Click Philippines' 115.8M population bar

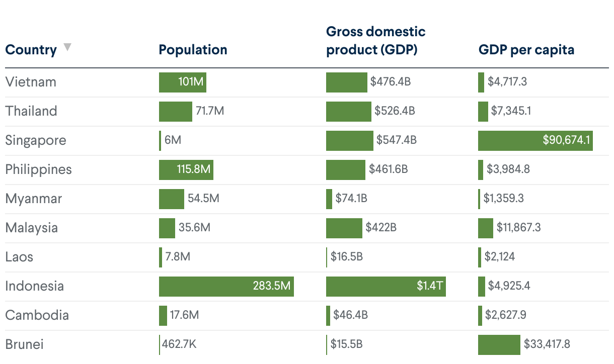186,169
